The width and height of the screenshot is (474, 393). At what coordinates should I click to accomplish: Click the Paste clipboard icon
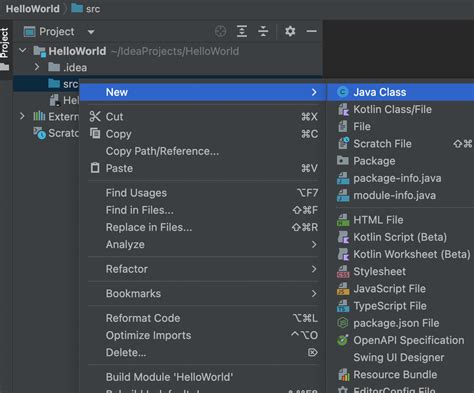95,168
